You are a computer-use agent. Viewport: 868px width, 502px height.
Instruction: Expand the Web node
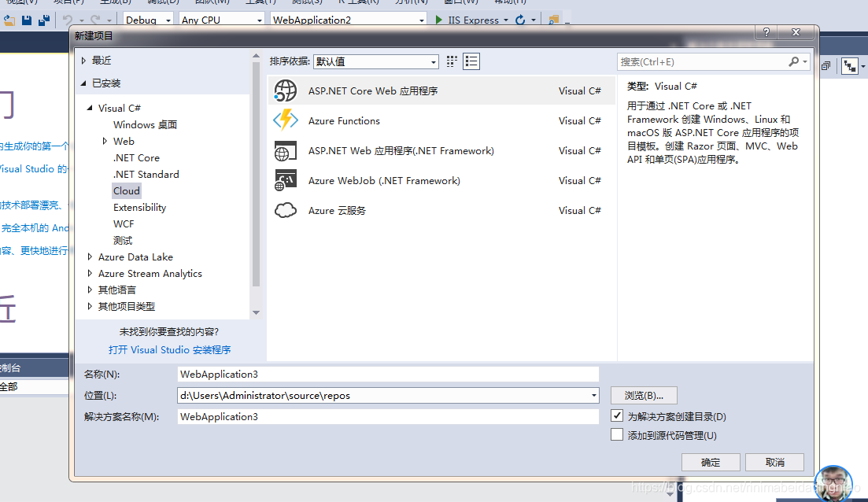[105, 141]
